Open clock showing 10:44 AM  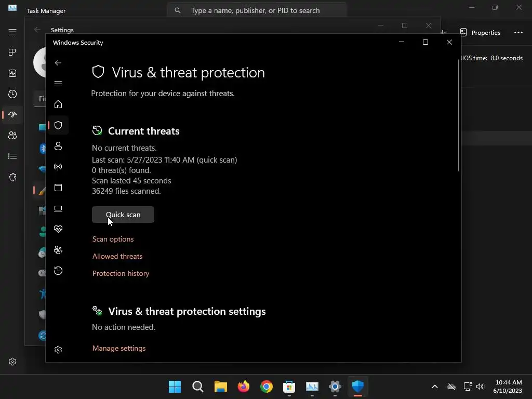pos(508,387)
